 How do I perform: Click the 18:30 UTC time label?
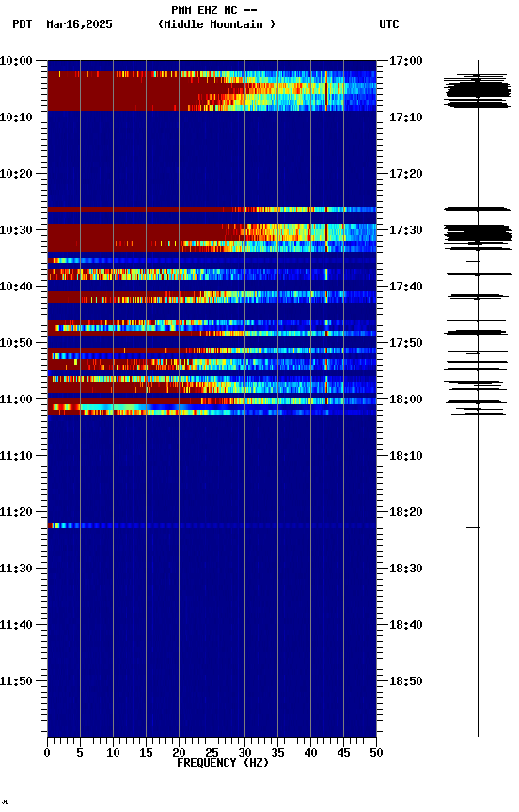(x=405, y=569)
